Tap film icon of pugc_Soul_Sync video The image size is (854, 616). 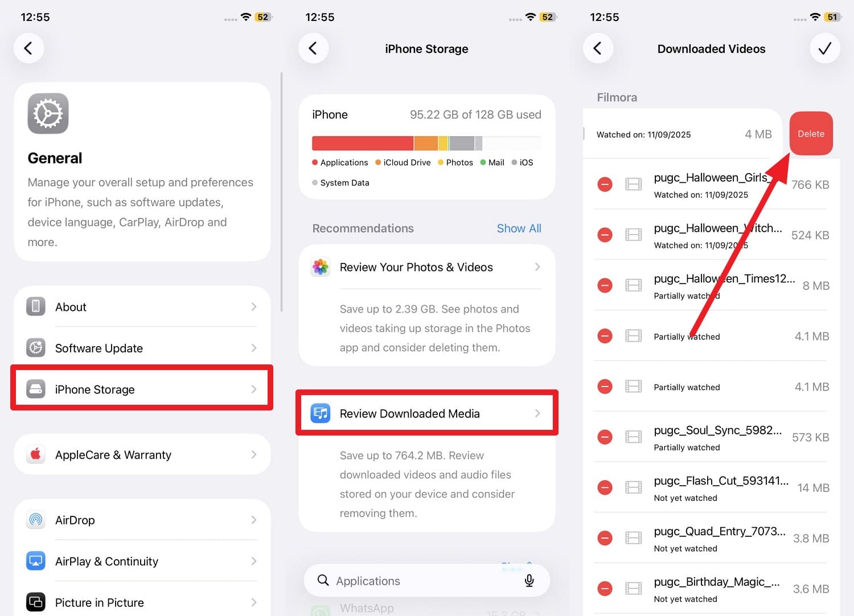pos(634,437)
